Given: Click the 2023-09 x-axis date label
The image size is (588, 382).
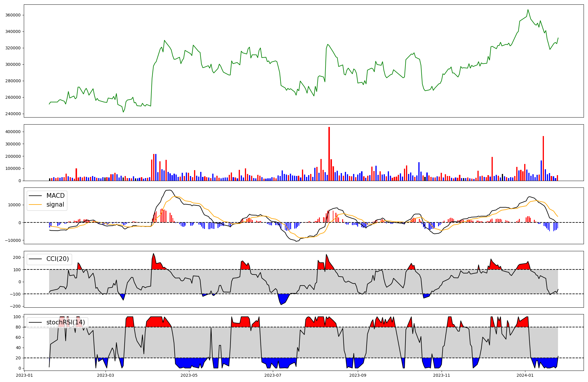Looking at the screenshot, I should [358, 375].
